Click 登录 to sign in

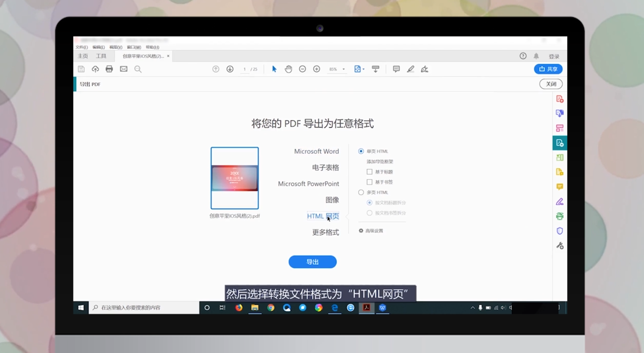554,56
